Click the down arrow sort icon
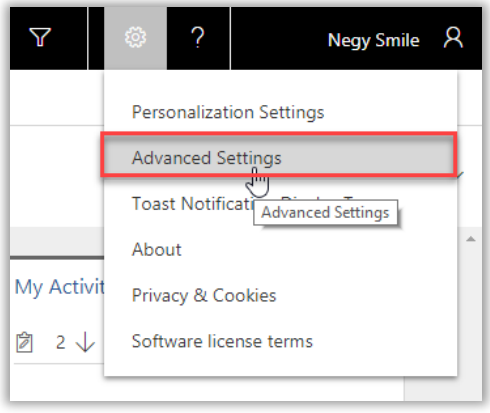 85,342
